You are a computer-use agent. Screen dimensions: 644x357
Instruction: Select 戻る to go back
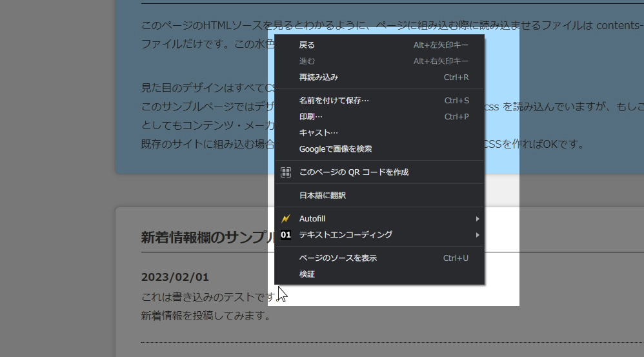pos(307,45)
